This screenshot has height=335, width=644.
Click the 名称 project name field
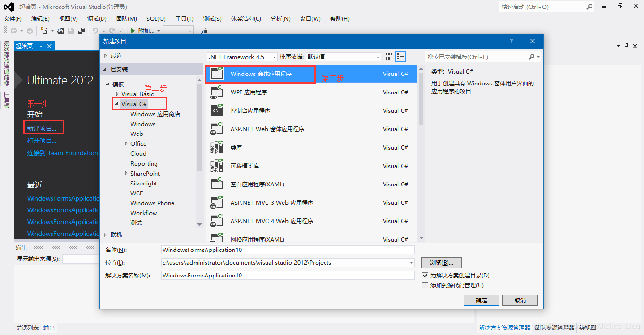click(x=288, y=250)
